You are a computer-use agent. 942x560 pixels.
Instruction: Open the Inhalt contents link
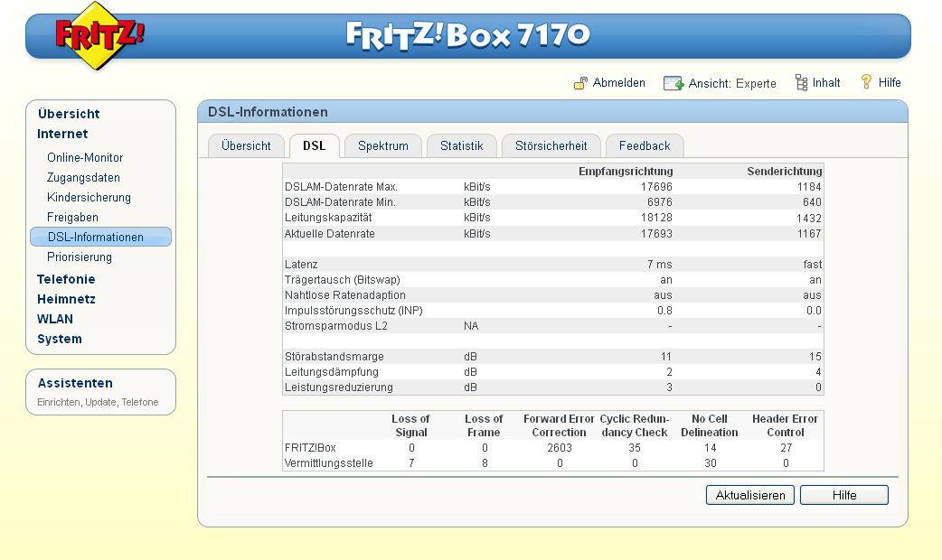click(x=826, y=83)
